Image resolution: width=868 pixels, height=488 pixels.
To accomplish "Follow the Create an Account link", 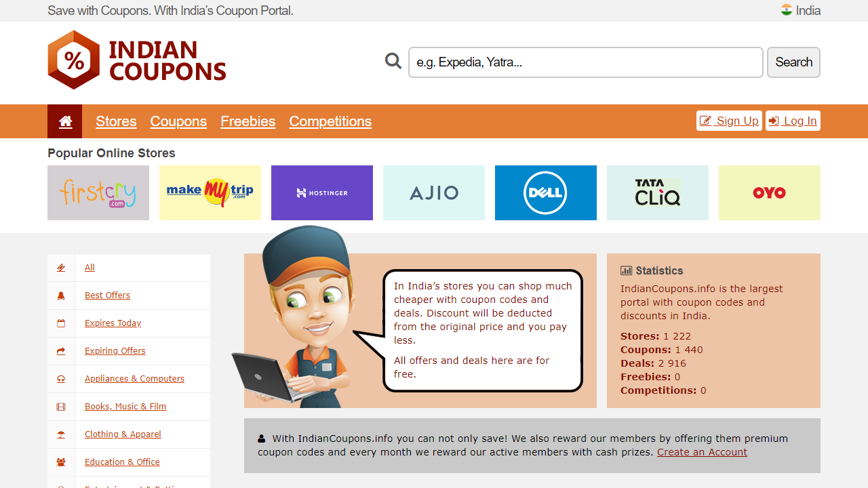I will coord(702,452).
